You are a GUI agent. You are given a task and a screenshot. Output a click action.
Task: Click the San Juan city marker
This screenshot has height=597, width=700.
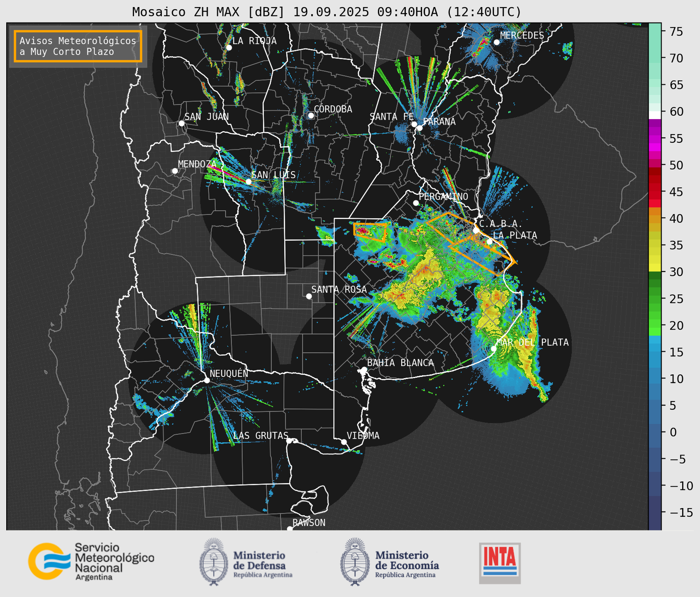click(181, 123)
